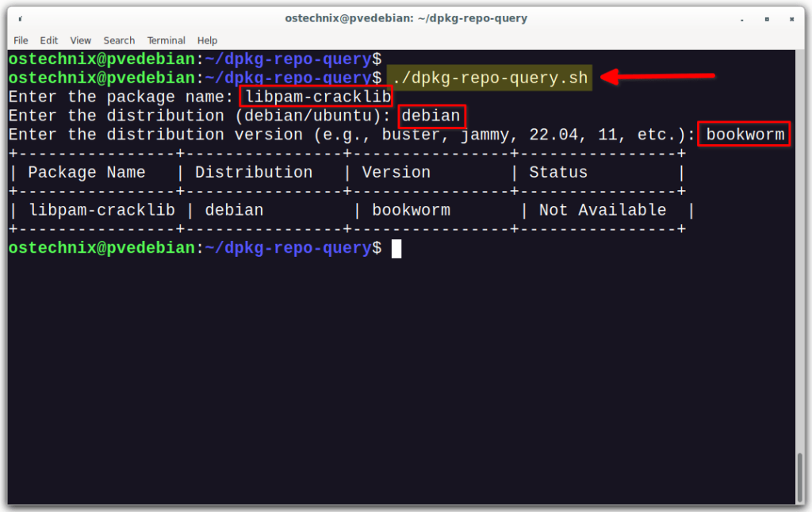This screenshot has height=512, width=812.
Task: Click the red arrow annotation
Action: click(658, 77)
